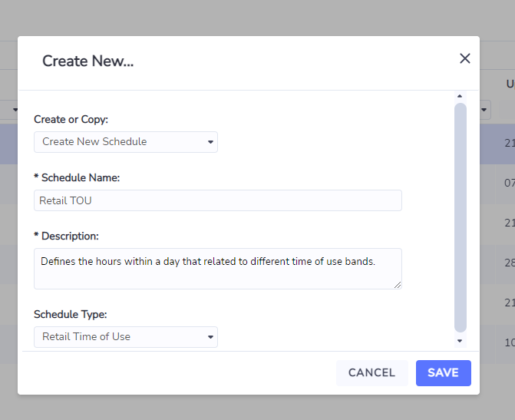Image resolution: width=515 pixels, height=420 pixels.
Task: Click the Create New... dialog title
Action: point(88,61)
